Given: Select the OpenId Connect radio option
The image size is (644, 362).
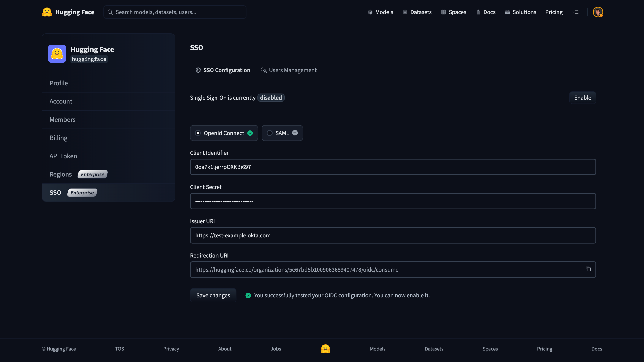Looking at the screenshot, I should [198, 133].
